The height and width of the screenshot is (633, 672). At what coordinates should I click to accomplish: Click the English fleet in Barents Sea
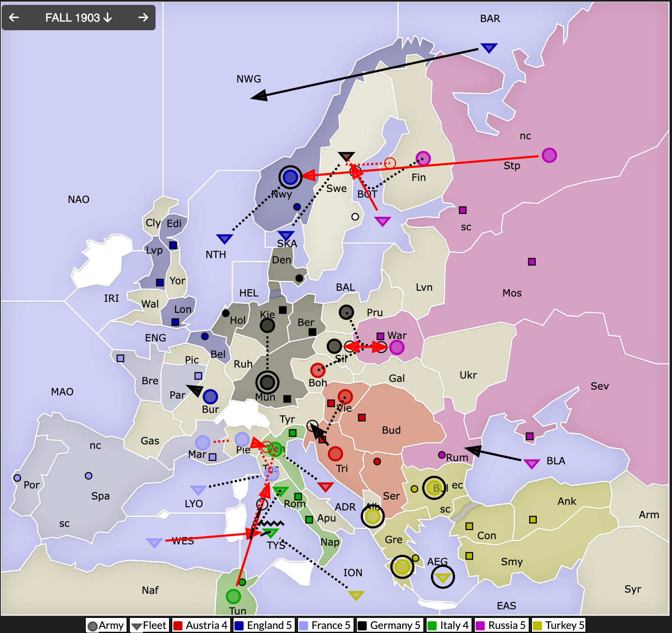489,47
